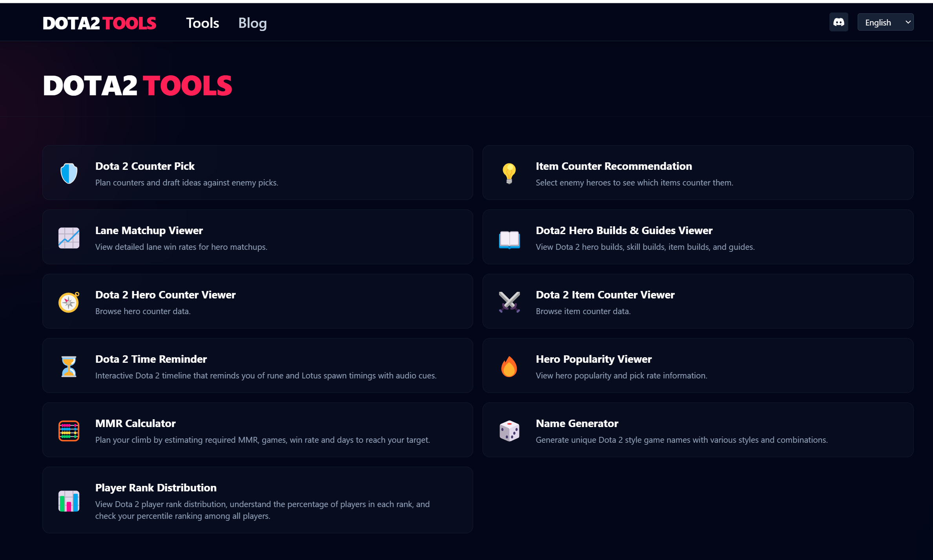Click 'Plan counters and draft ideas' description

[x=187, y=183]
